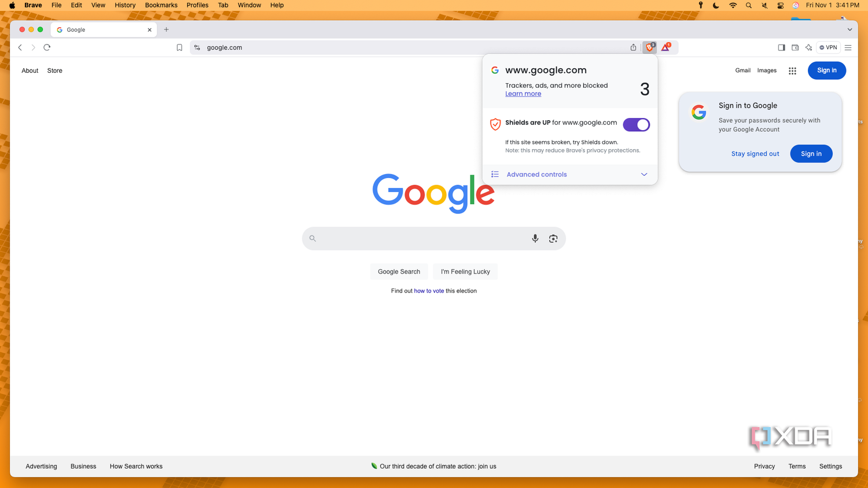Close the Google tab

click(149, 29)
